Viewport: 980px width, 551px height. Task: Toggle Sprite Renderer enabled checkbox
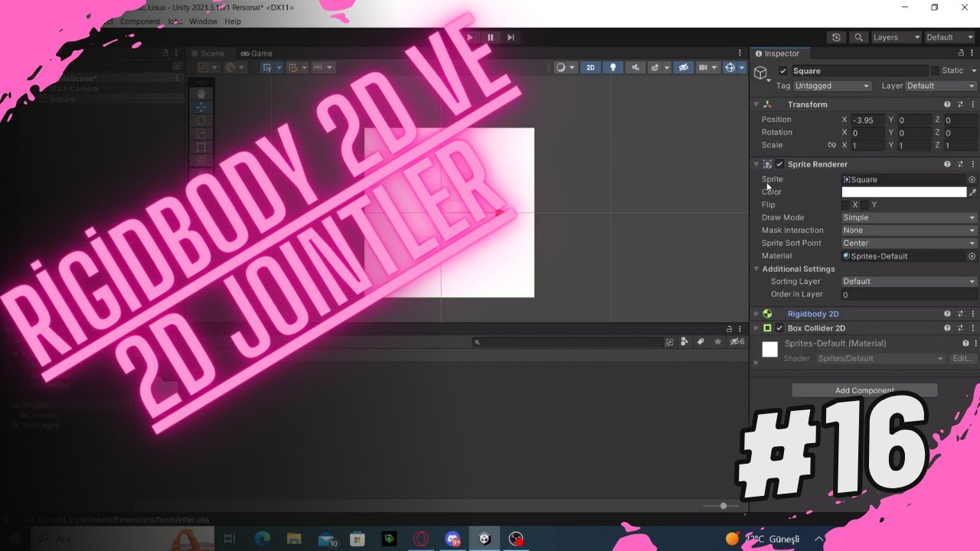click(x=779, y=164)
